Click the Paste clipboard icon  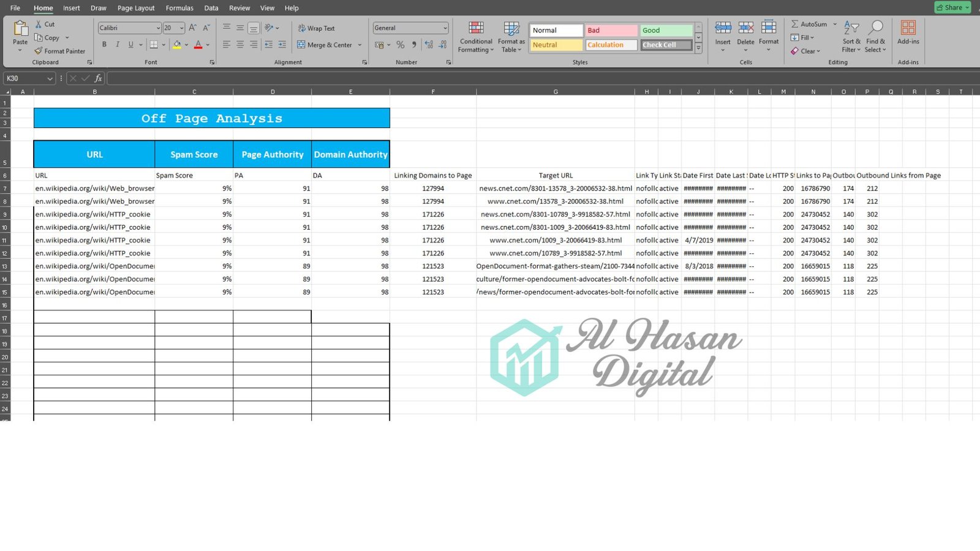coord(20,29)
